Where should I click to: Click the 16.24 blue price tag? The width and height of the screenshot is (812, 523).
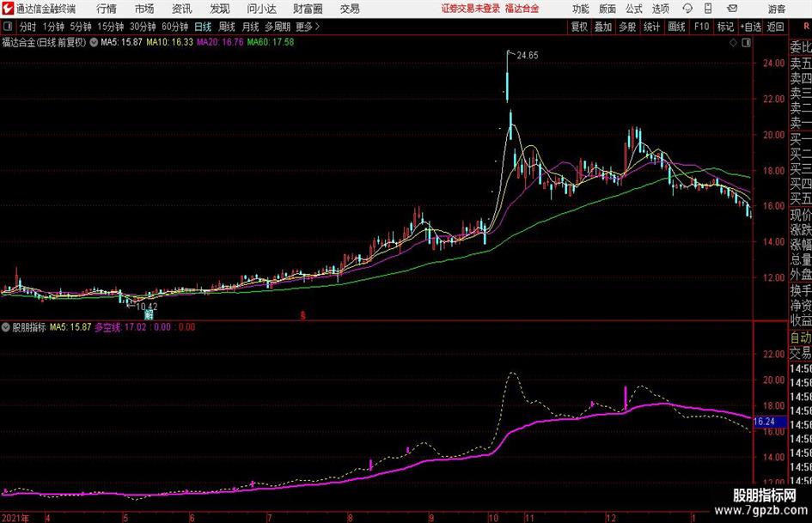click(x=770, y=422)
